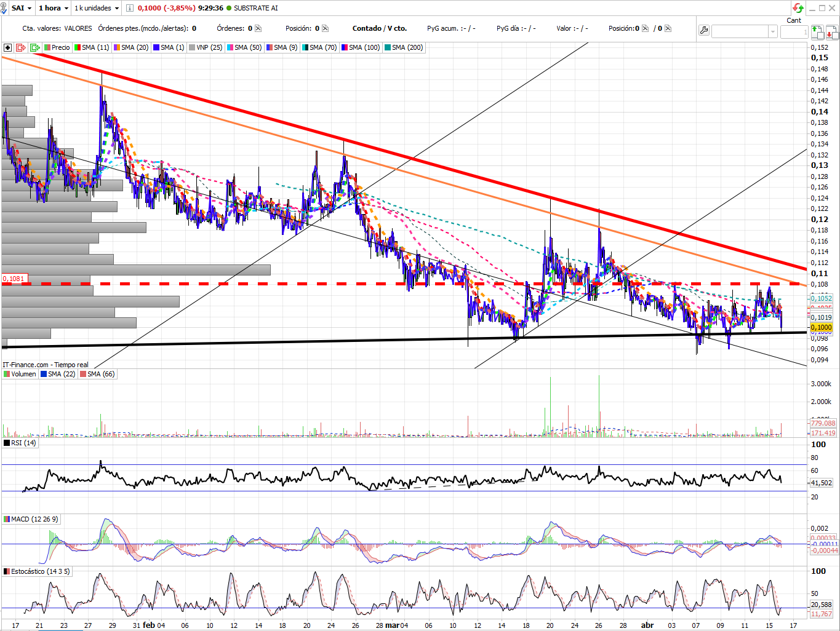This screenshot has height=631, width=840.
Task: Click the red export arrow icon
Action: [x=21, y=47]
